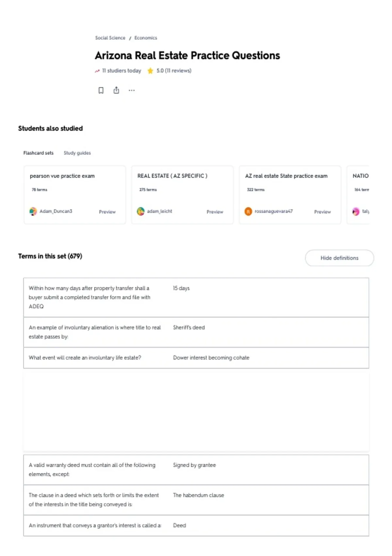
Task: Open the partially visible NATIO flashcard card
Action: pyautogui.click(x=358, y=195)
